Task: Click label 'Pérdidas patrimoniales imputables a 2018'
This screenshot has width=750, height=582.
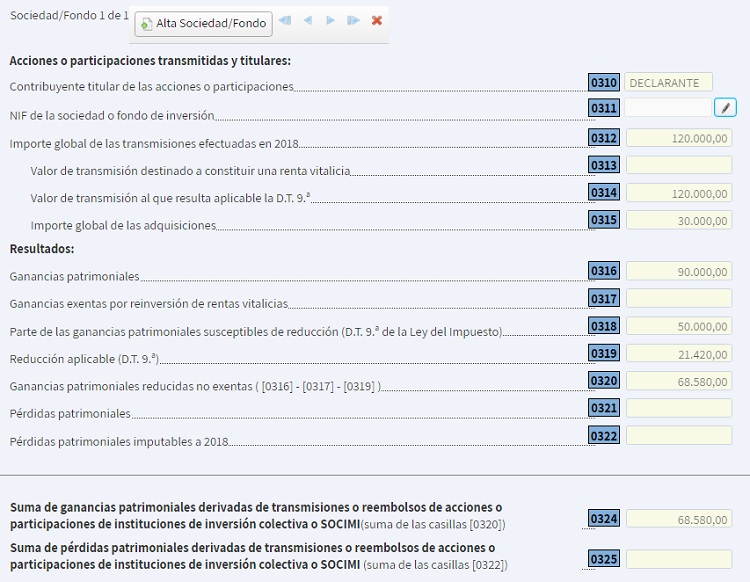Action: (x=119, y=441)
